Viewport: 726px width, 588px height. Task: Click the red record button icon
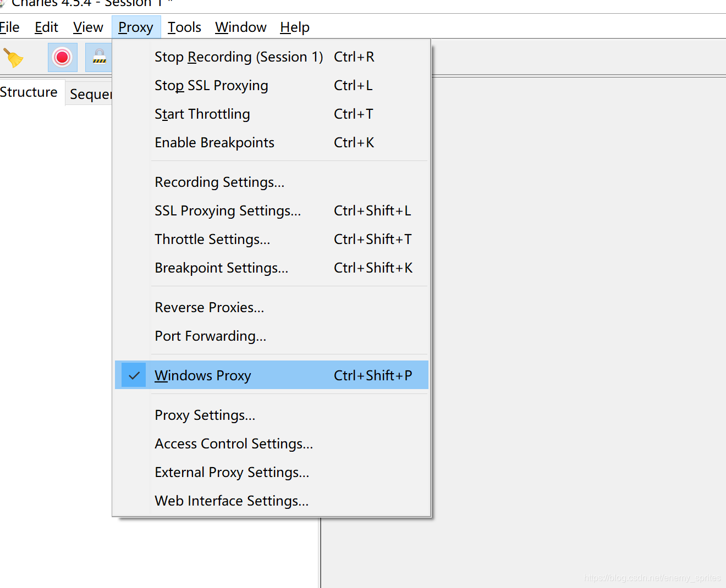[62, 57]
